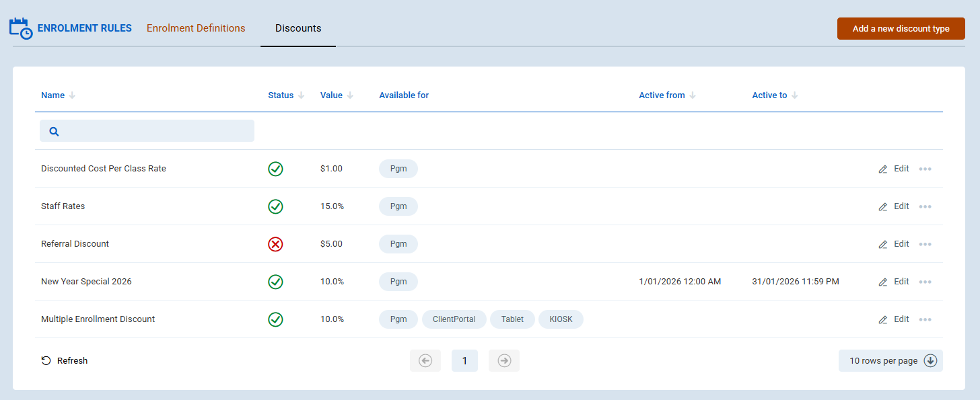The width and height of the screenshot is (980, 400).
Task: Click Add a new discount type button
Action: 901,29
